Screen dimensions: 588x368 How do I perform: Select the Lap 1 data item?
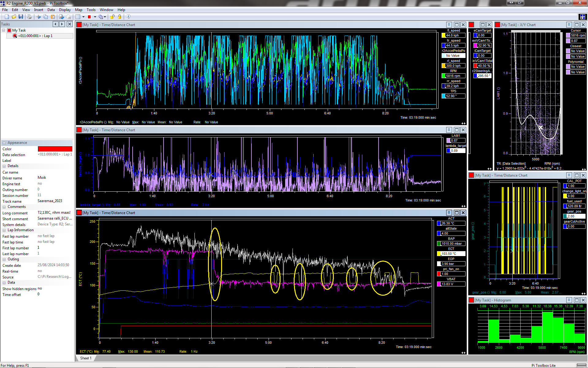pyautogui.click(x=35, y=36)
